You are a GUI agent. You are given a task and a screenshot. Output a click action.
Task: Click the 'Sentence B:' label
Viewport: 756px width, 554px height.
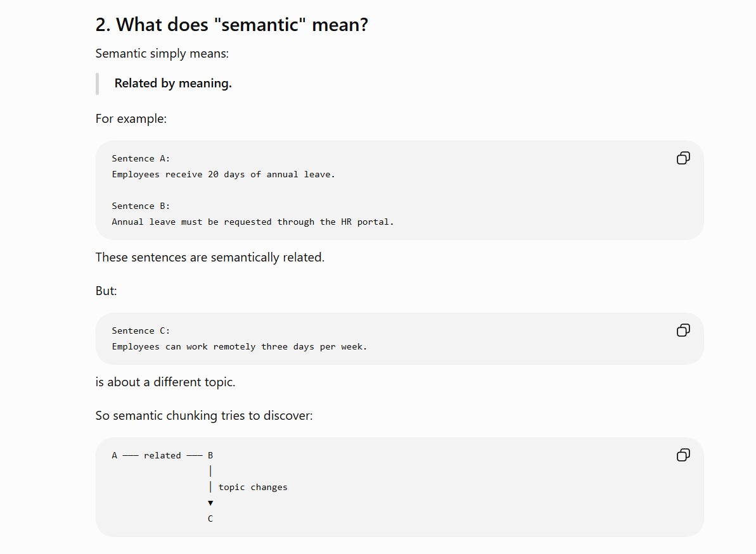pyautogui.click(x=141, y=206)
